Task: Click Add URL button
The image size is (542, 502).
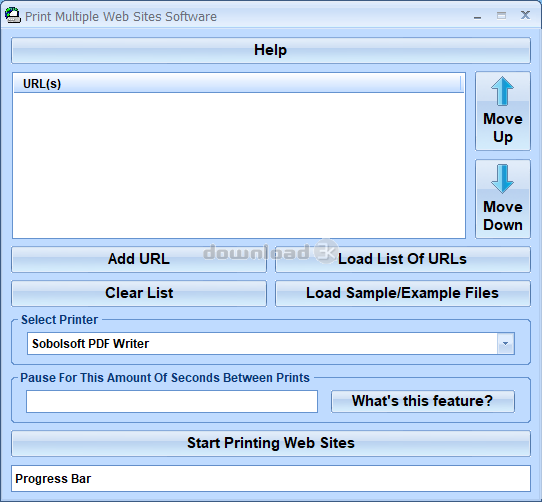Action: pos(139,259)
